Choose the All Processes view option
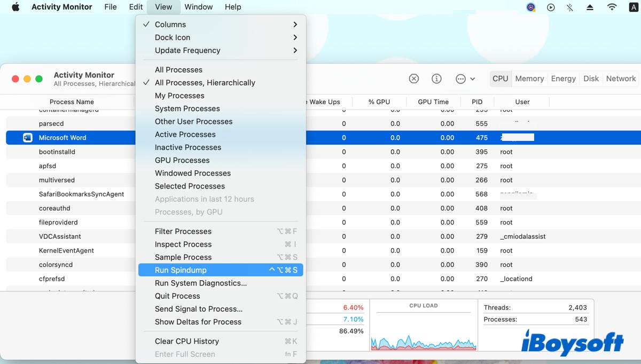Viewport: 641px width, 364px height. pos(178,70)
